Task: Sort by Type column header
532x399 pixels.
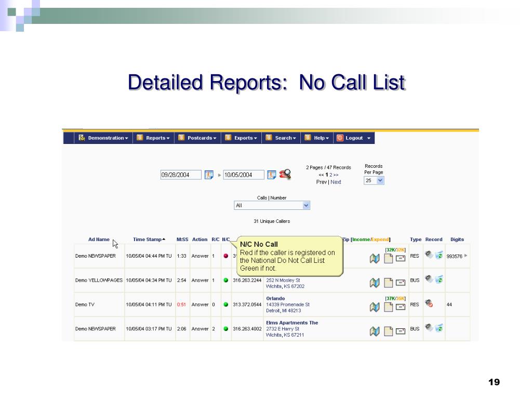Action: tap(415, 239)
